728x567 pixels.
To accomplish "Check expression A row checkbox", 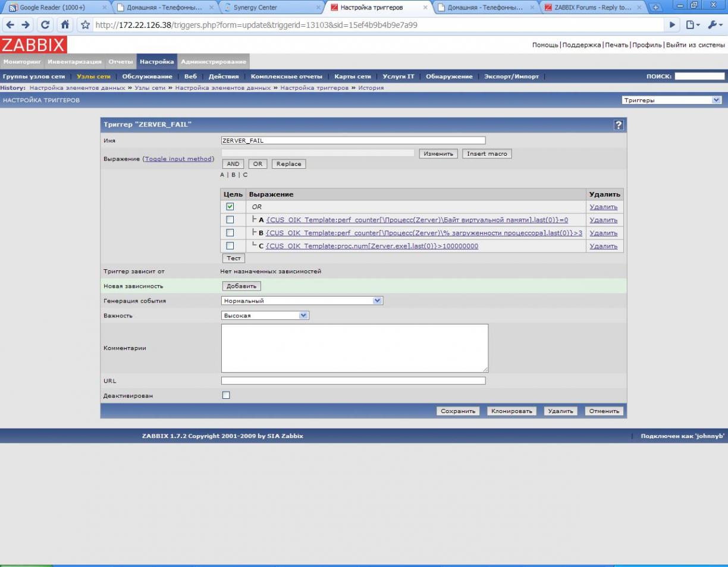I will pyautogui.click(x=230, y=220).
